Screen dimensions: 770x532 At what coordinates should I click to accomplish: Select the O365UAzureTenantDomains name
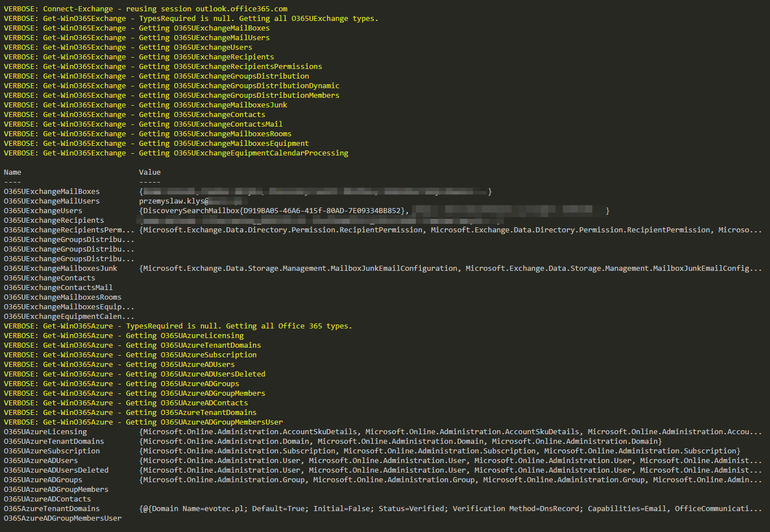click(48, 441)
